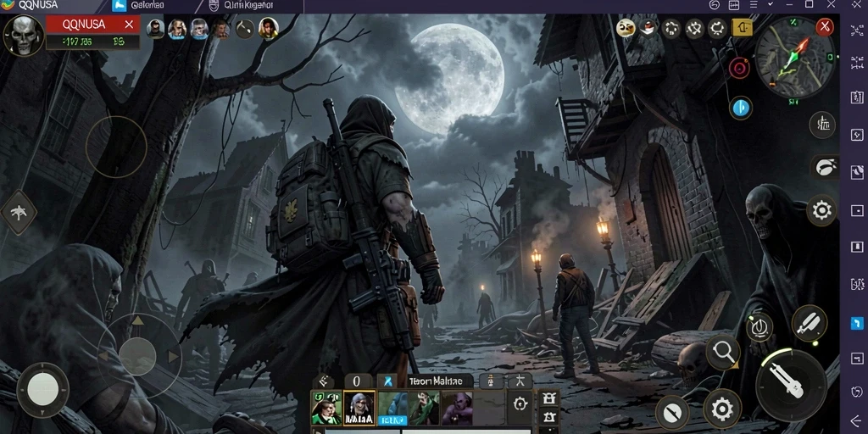Select the blue creature character card
The width and height of the screenshot is (868, 434).
click(393, 408)
